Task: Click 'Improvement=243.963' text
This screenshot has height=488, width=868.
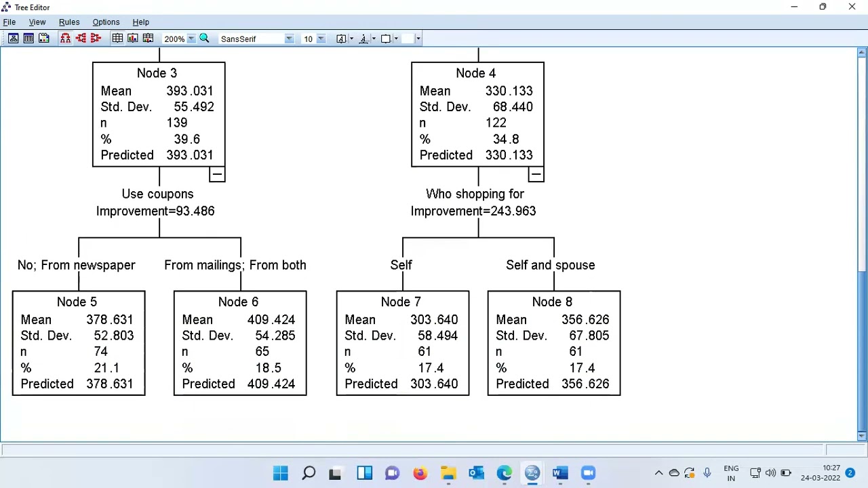Action: pyautogui.click(x=473, y=211)
